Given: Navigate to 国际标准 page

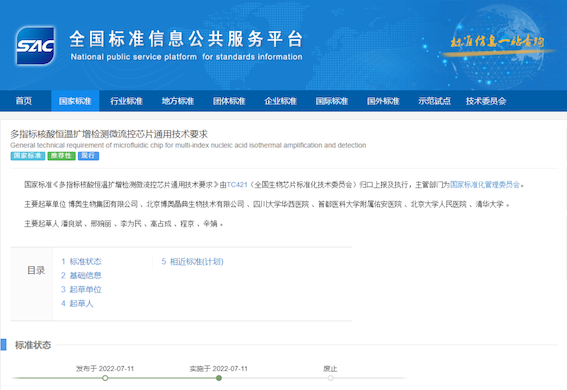Looking at the screenshot, I should (x=332, y=101).
